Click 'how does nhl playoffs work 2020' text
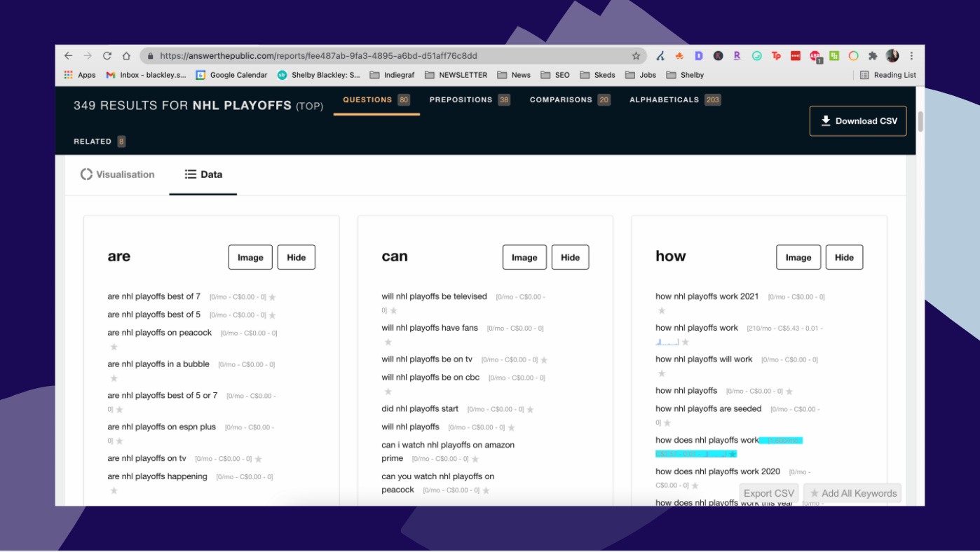The height and width of the screenshot is (552, 980). (718, 471)
